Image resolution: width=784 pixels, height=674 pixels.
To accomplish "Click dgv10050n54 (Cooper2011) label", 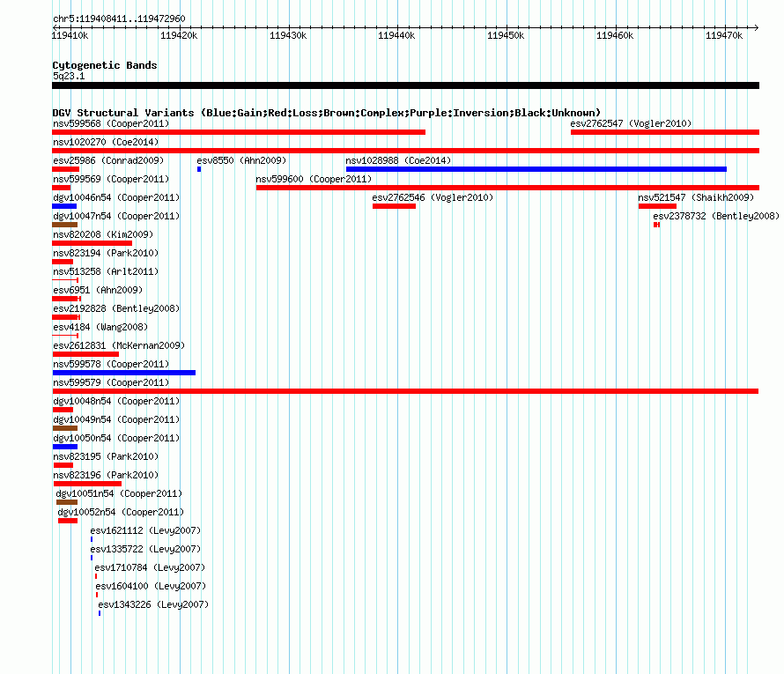I will [116, 438].
